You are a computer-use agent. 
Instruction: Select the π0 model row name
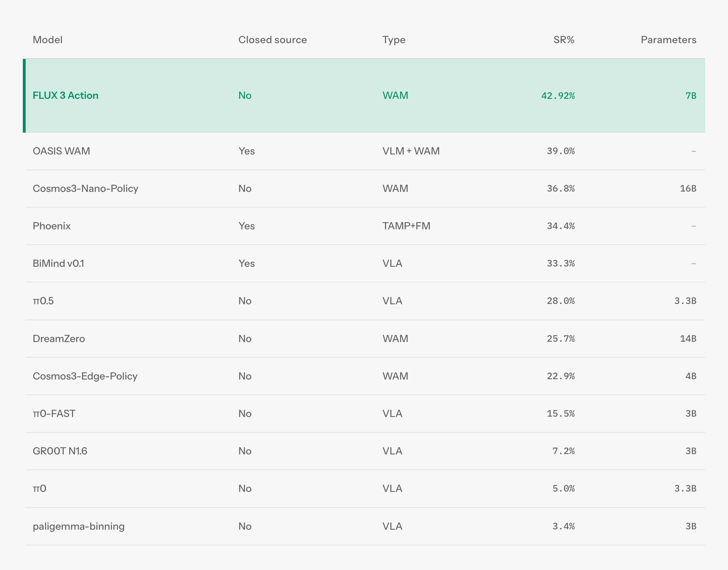pos(40,488)
